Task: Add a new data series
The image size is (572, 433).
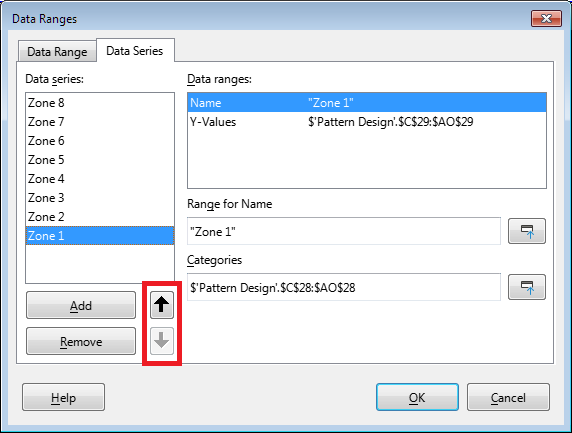Action: [81, 305]
